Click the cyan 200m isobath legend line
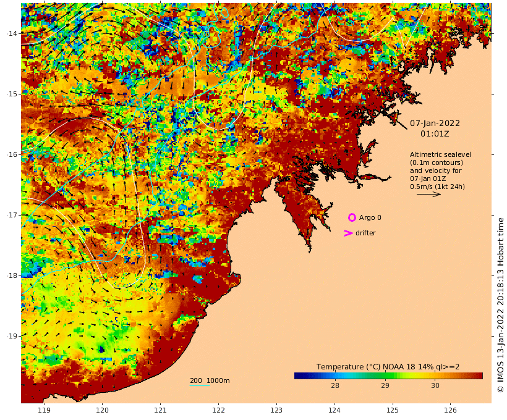 click(x=200, y=385)
